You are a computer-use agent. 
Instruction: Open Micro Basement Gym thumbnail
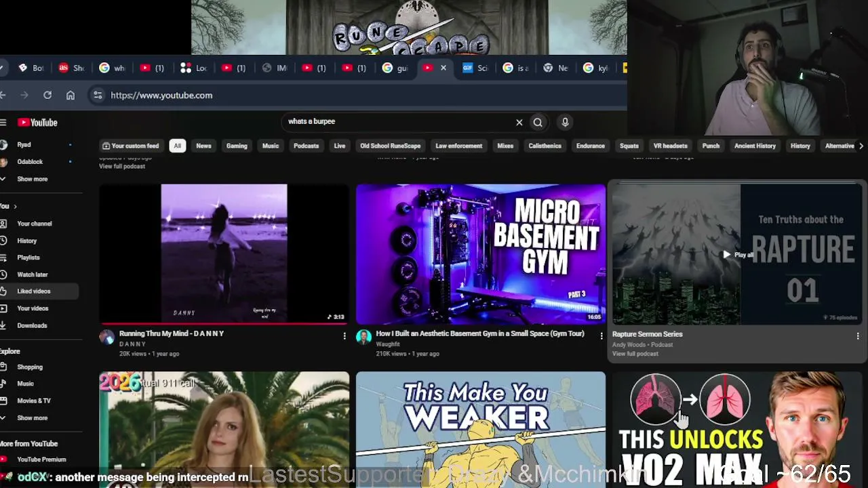[x=481, y=254]
